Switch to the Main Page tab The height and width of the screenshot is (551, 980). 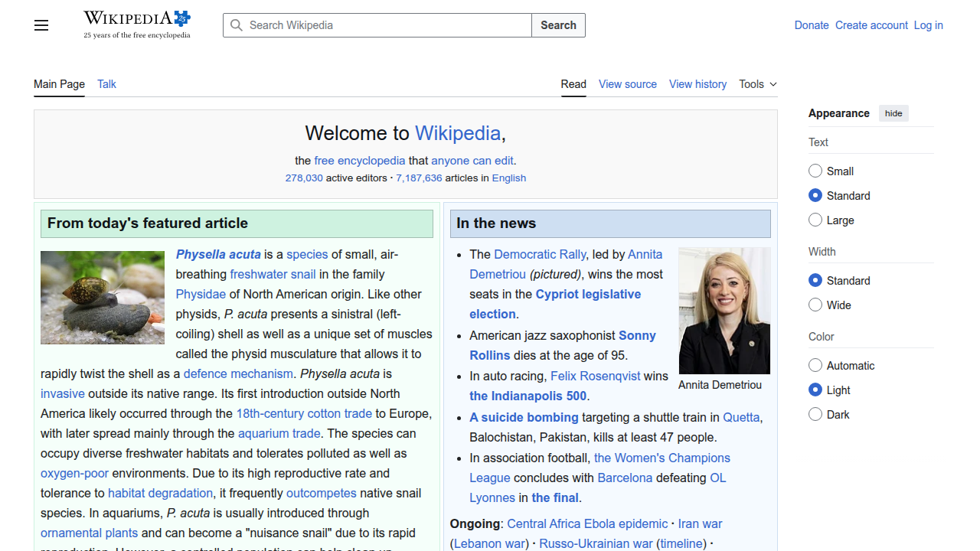[x=59, y=84]
